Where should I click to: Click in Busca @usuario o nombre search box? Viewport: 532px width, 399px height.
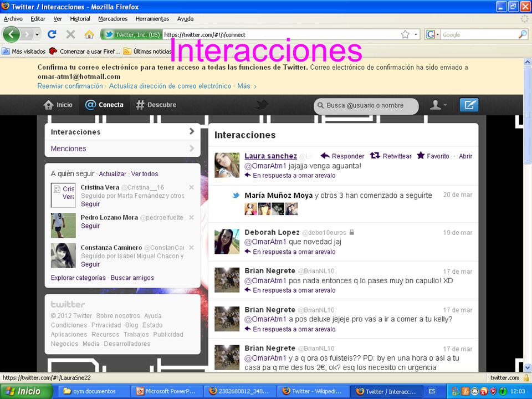[x=366, y=105]
